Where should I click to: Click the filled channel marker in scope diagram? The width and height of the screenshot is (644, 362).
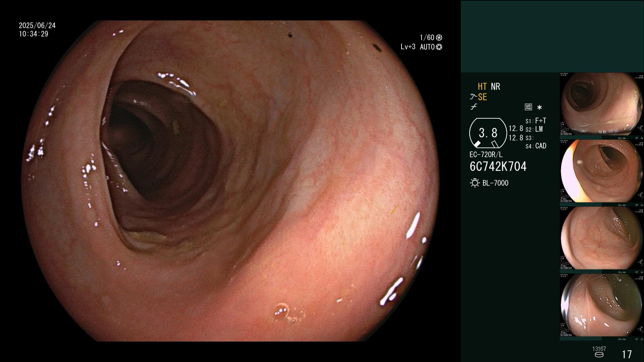477,144
